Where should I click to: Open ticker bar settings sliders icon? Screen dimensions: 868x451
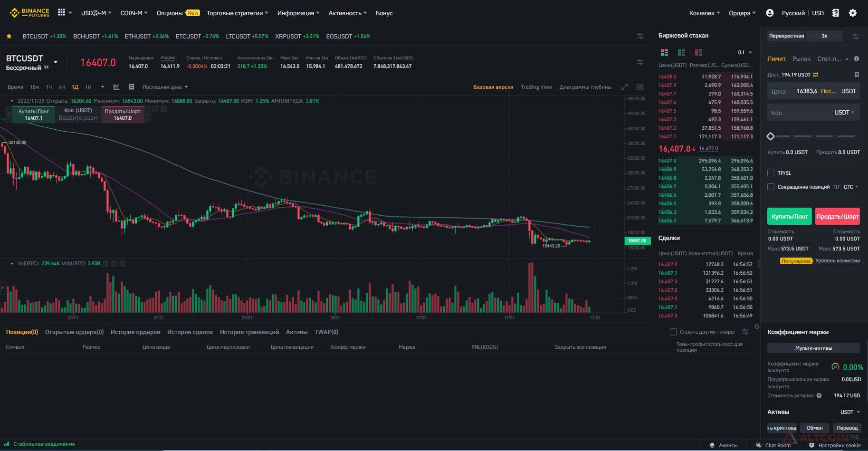640,36
